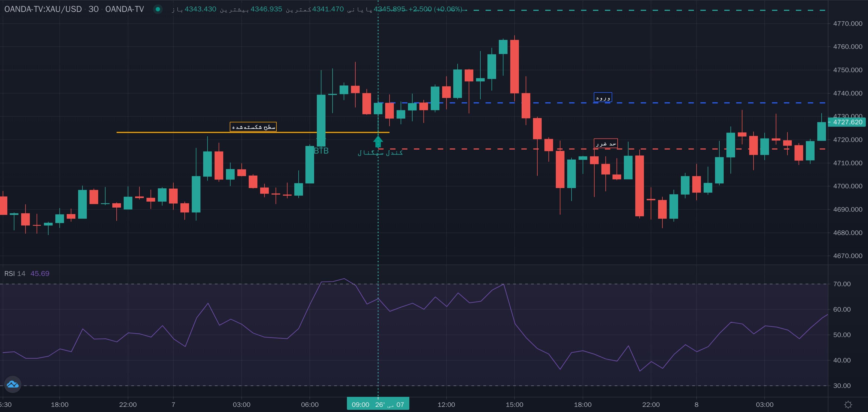Click the 30 timeframe label in title

(x=93, y=9)
